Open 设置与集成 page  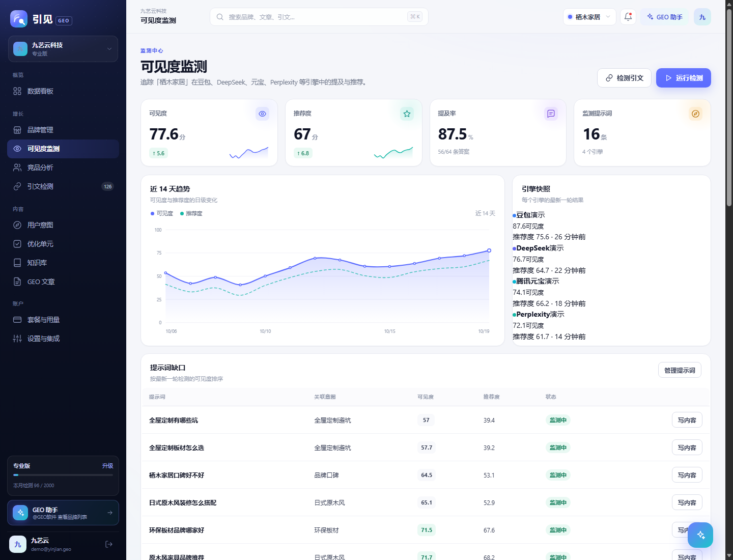click(63, 339)
